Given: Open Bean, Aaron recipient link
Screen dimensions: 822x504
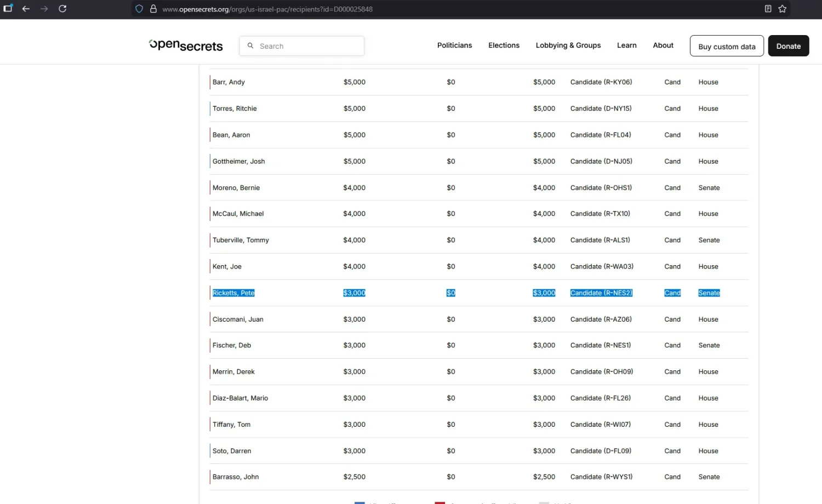Looking at the screenshot, I should (231, 135).
